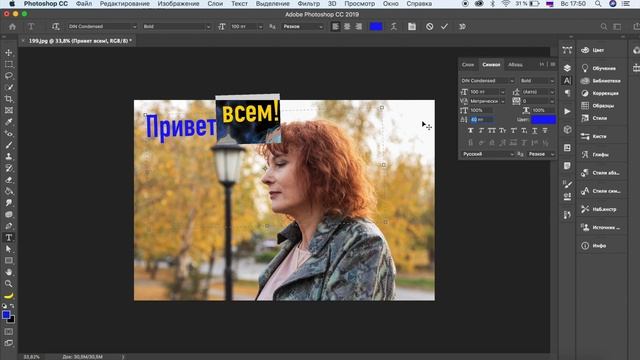The width and height of the screenshot is (640, 360).
Task: Open anti-aliasing Резкое dropdown in options bar
Action: pyautogui.click(x=302, y=27)
